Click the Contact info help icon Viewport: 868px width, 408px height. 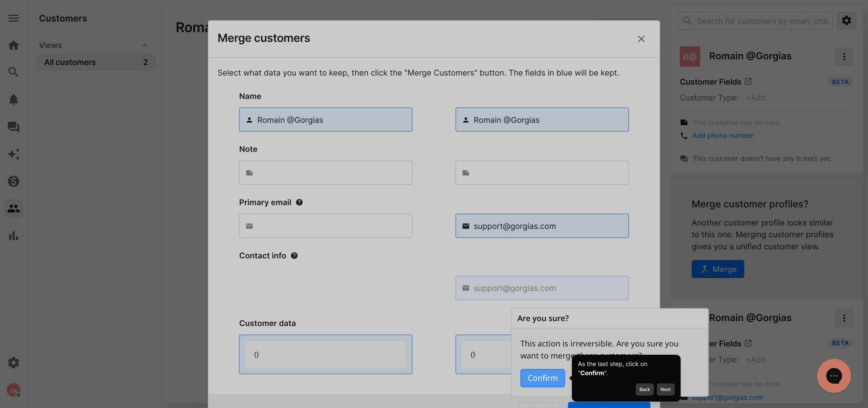(294, 256)
